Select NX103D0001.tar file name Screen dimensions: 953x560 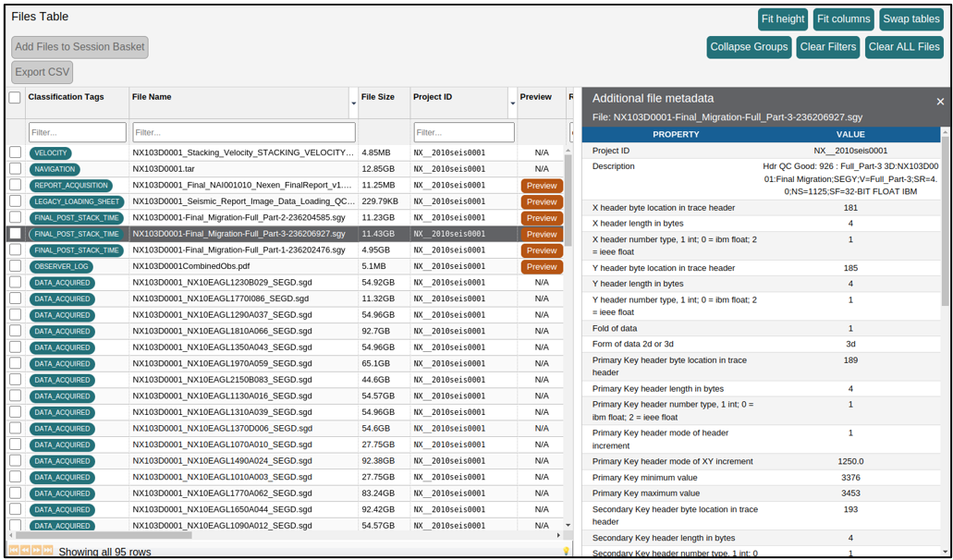(164, 169)
